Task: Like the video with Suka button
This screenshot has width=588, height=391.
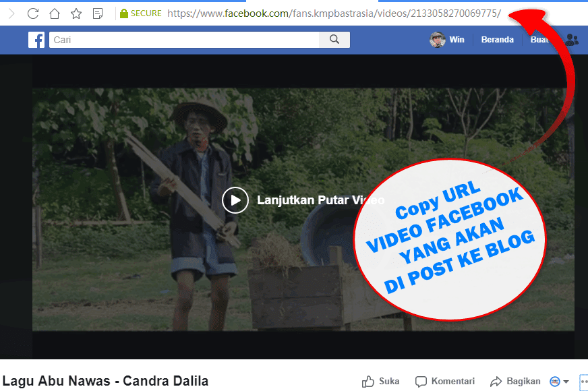Action: click(380, 382)
